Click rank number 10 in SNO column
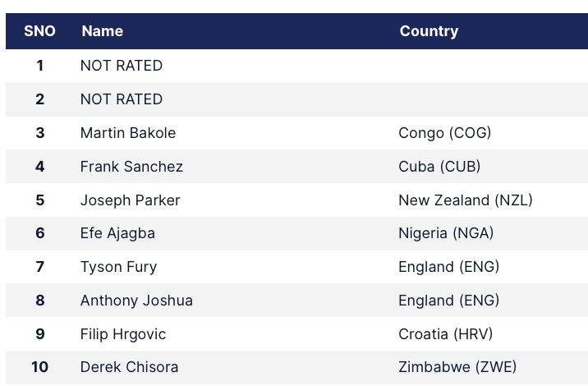Screen dimensions: 588x386 39,367
